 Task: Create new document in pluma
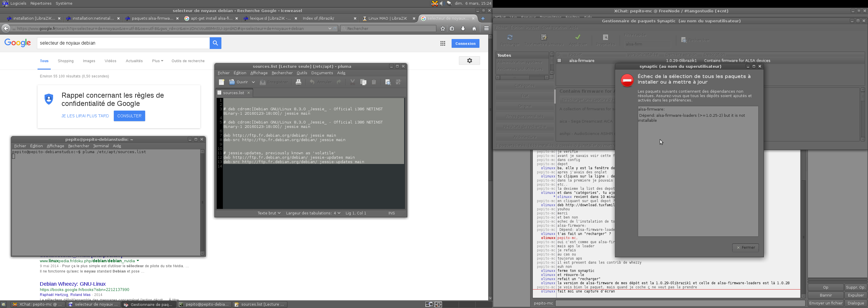221,82
